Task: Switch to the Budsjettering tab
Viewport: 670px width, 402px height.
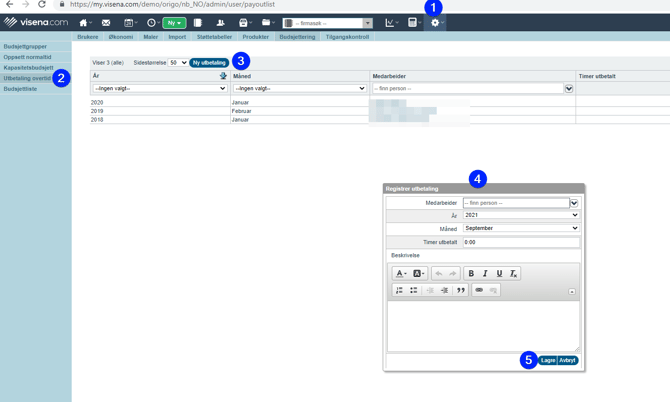Action: 297,37
